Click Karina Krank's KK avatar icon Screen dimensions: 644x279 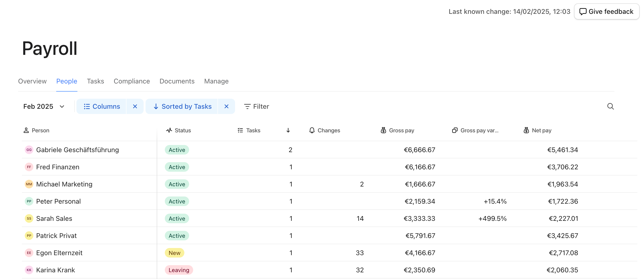pyautogui.click(x=29, y=270)
